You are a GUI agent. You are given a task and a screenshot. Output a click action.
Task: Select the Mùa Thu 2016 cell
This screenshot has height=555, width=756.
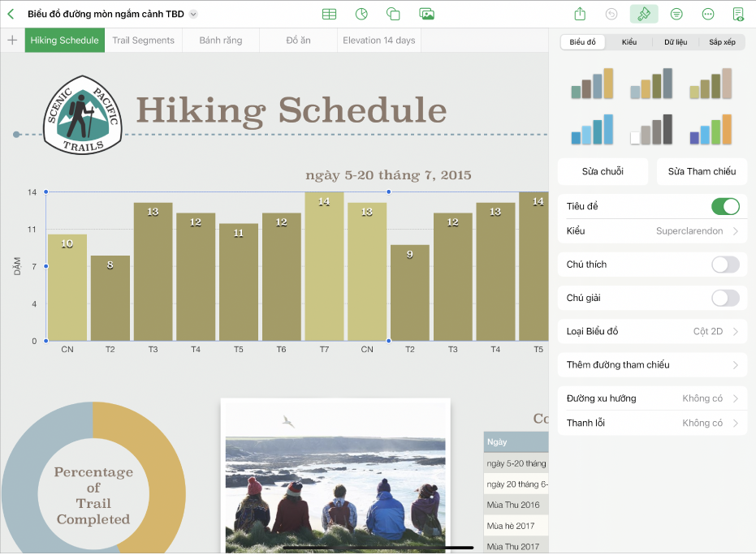coord(516,505)
